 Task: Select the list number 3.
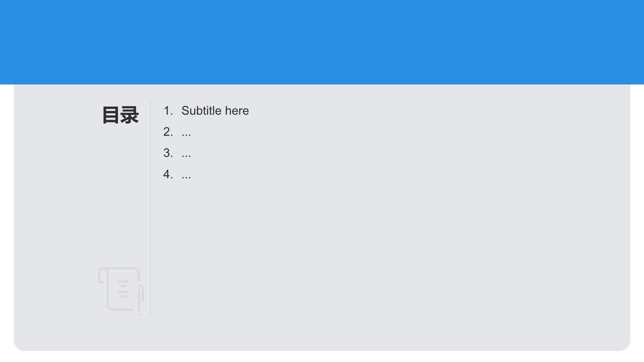tap(168, 153)
